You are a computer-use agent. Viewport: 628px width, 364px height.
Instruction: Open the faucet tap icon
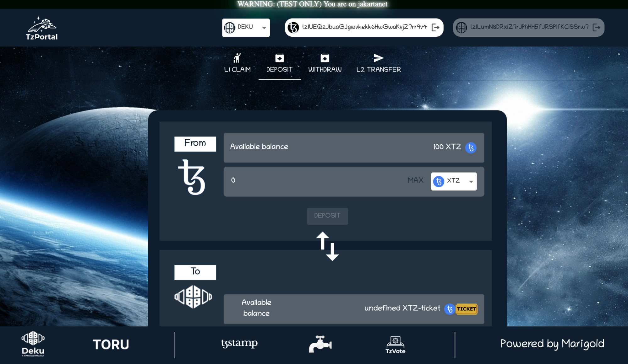coord(320,344)
